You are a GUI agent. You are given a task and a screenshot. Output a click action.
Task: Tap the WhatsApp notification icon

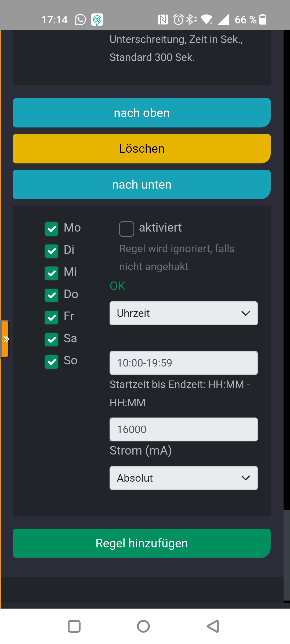(x=80, y=20)
